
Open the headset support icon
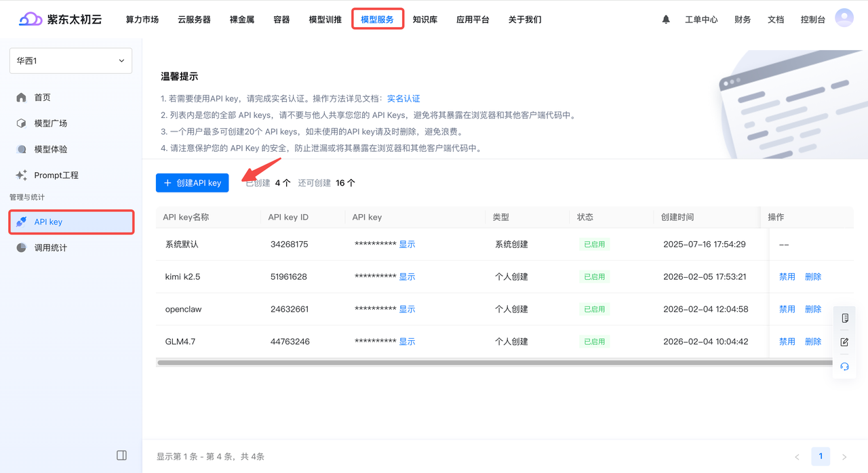click(844, 366)
